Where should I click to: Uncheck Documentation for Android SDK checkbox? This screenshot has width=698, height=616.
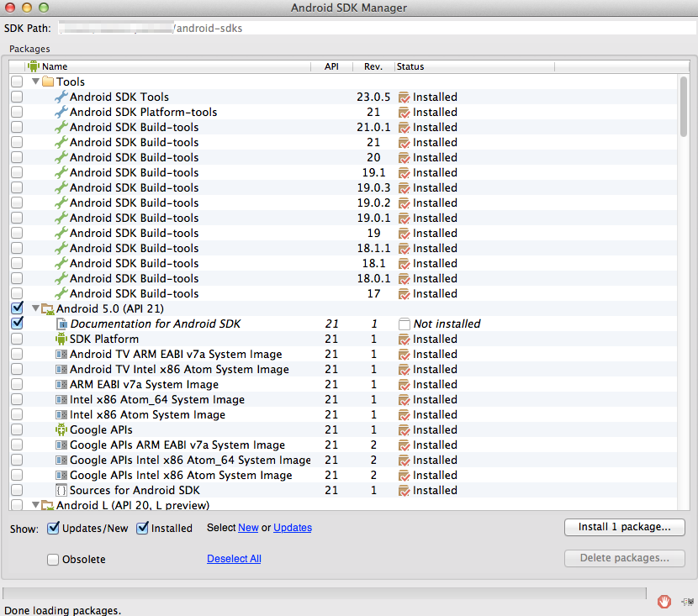tap(17, 323)
